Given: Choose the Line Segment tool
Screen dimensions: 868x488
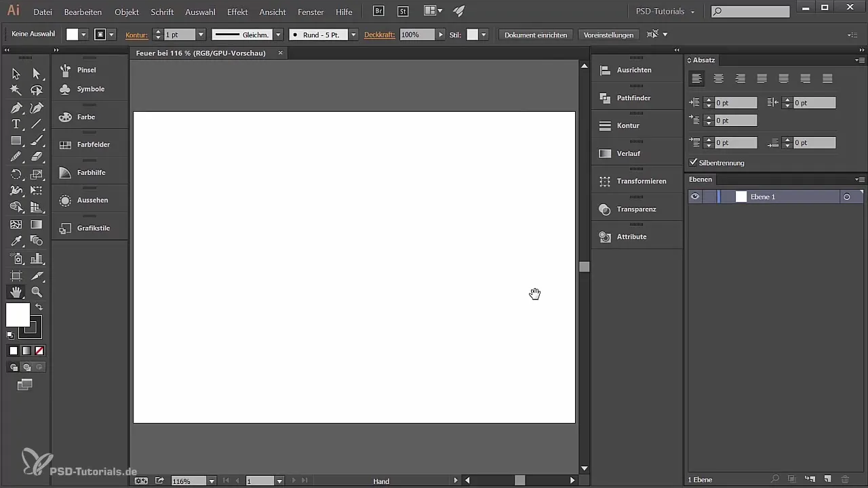Looking at the screenshot, I should [37, 124].
